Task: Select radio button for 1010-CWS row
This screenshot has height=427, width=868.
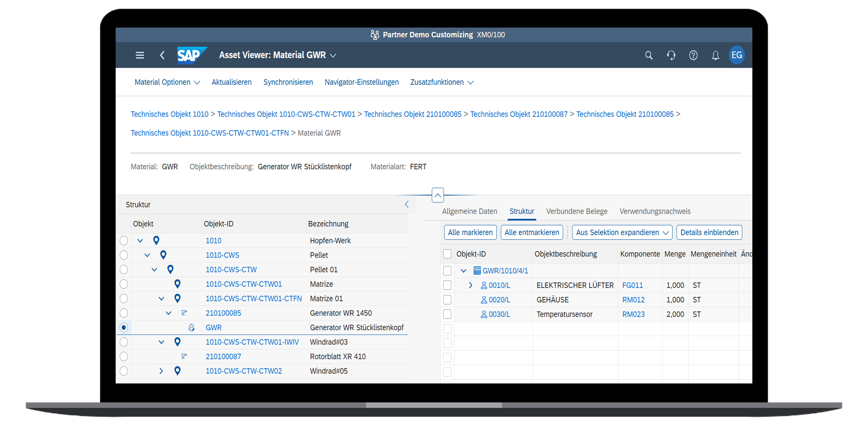Action: click(124, 255)
